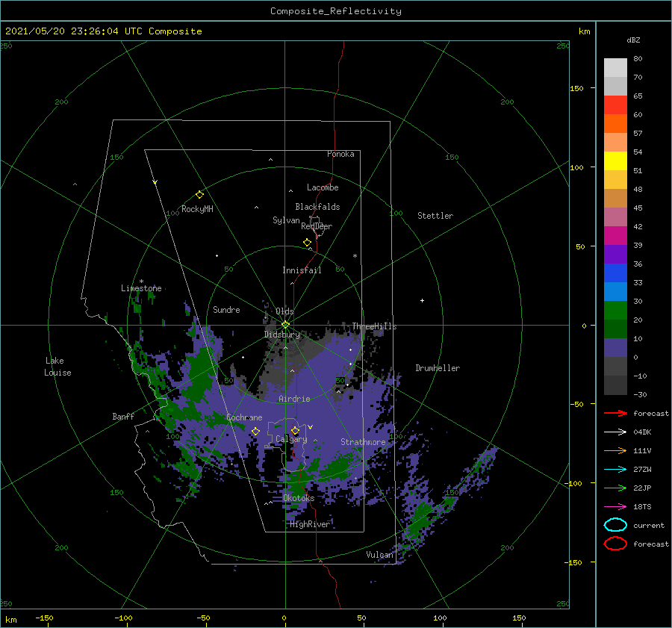The image size is (672, 628).
Task: Pick the darkest -10 to -30 swatch
Action: click(615, 385)
